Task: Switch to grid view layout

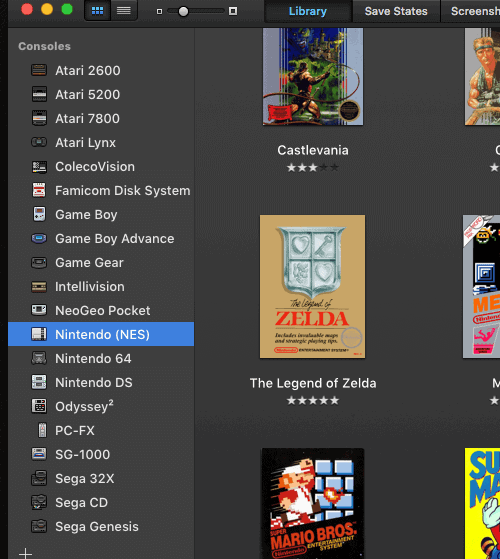Action: pos(97,11)
